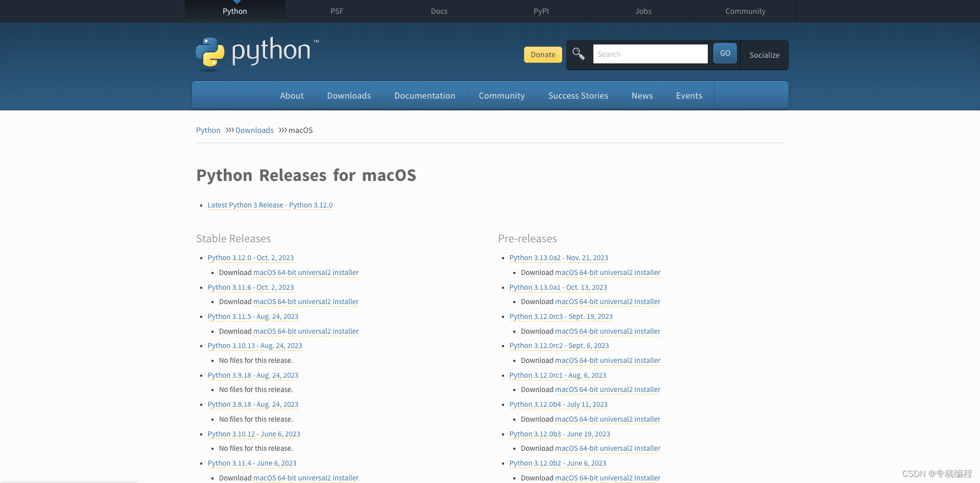
Task: Click the Stable Releases heading
Action: (233, 239)
